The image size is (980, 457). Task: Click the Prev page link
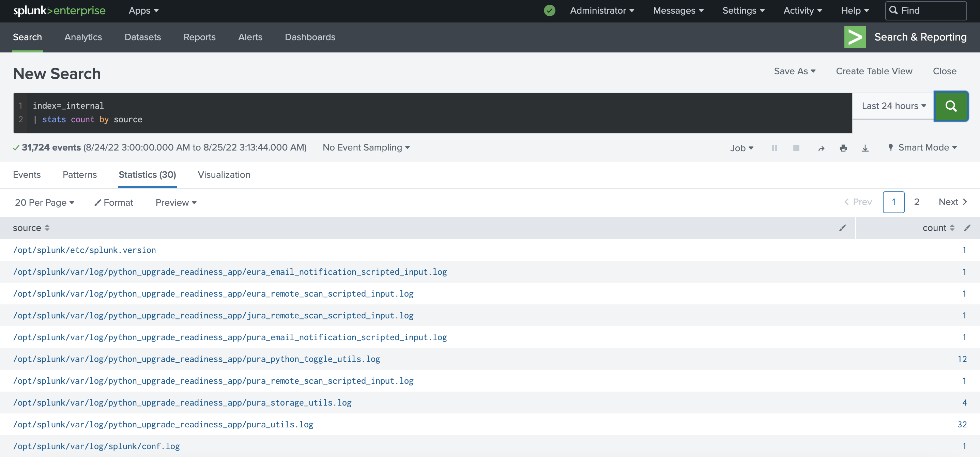pyautogui.click(x=858, y=202)
